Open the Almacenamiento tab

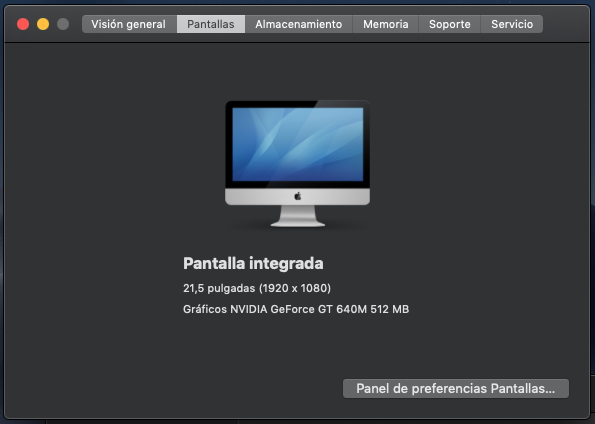pos(299,24)
